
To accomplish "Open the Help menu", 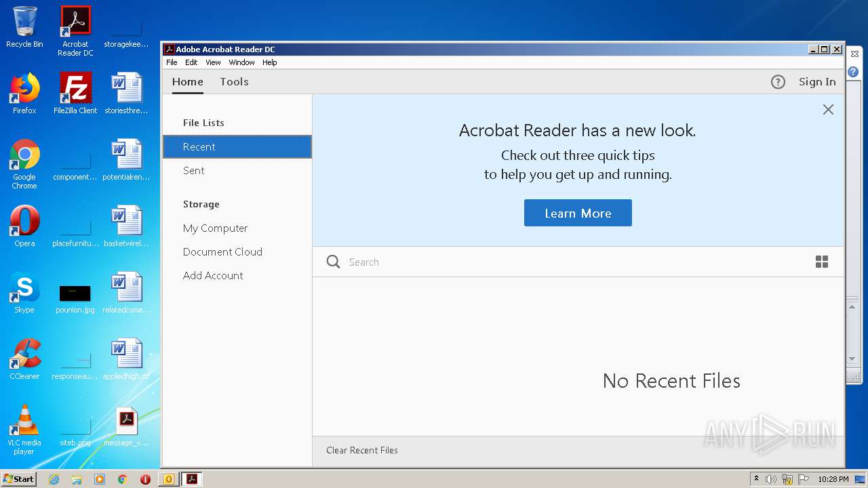I will click(269, 62).
